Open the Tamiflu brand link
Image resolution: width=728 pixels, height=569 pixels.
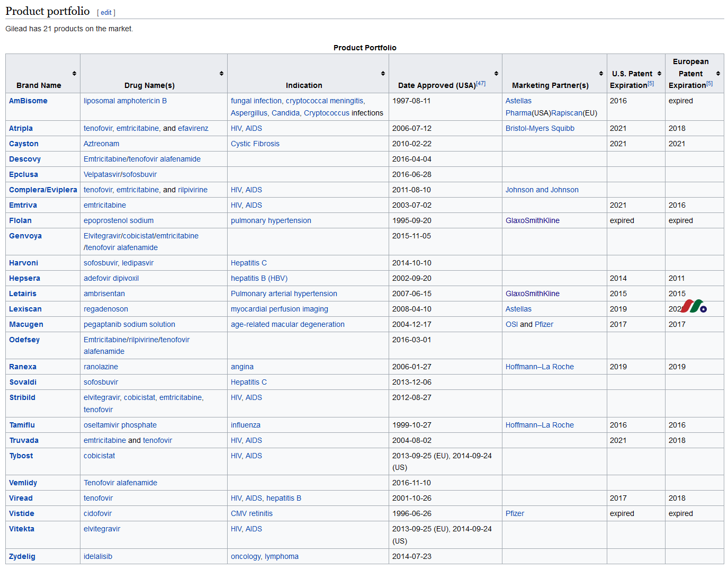[x=22, y=425]
